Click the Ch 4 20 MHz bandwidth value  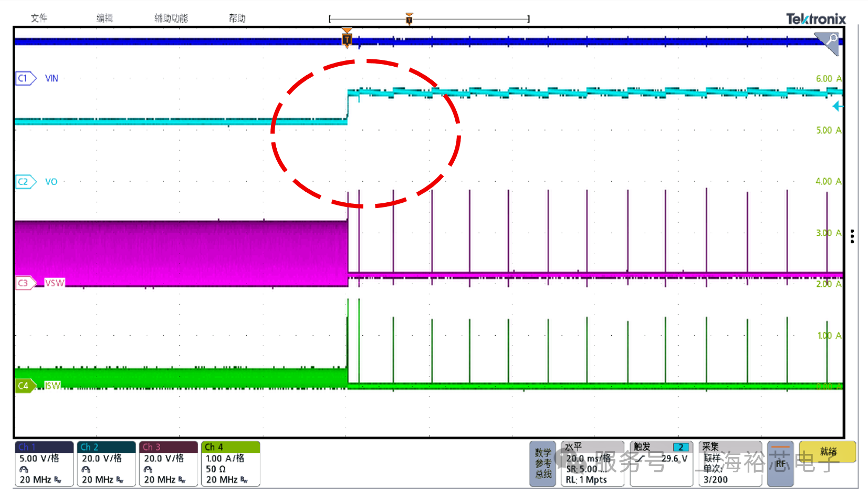point(222,480)
